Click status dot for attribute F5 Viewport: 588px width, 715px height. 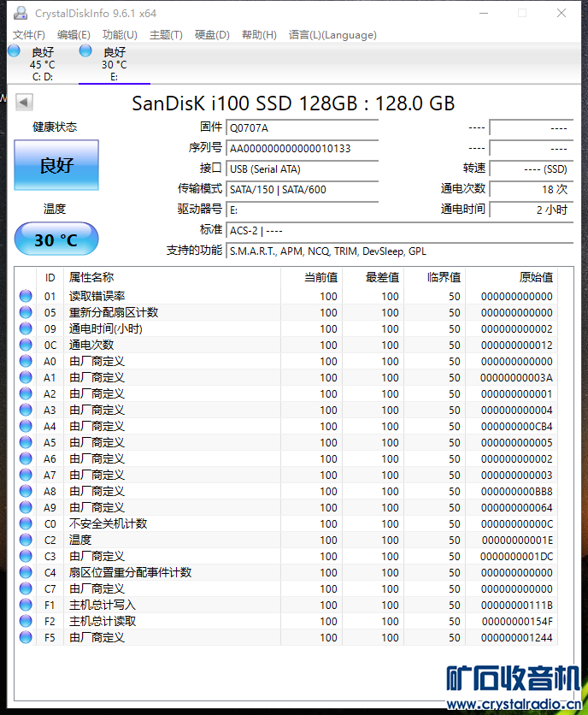26,637
